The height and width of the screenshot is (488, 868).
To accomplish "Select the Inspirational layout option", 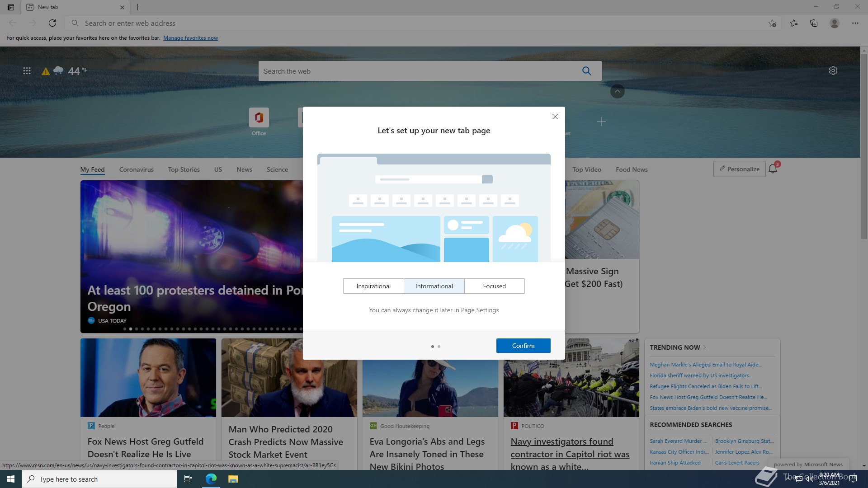I will pyautogui.click(x=373, y=286).
